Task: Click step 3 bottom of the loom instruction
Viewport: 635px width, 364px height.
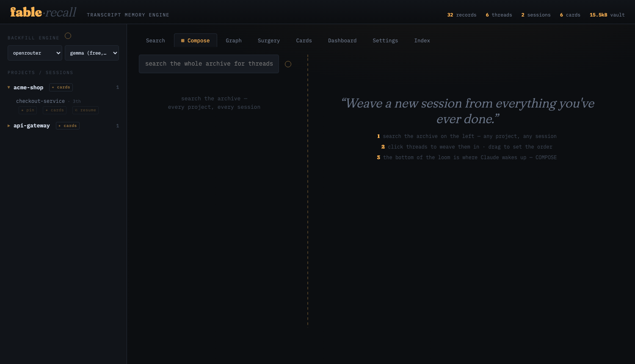Action: (467, 157)
